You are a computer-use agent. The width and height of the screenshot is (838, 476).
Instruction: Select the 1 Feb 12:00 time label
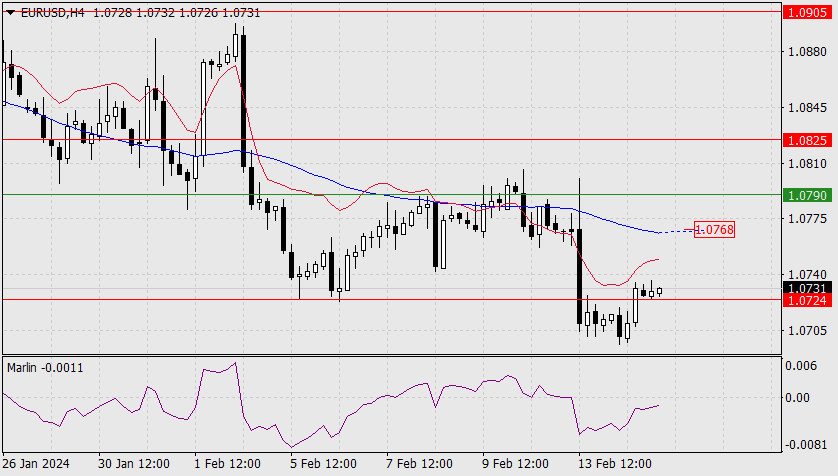click(227, 464)
